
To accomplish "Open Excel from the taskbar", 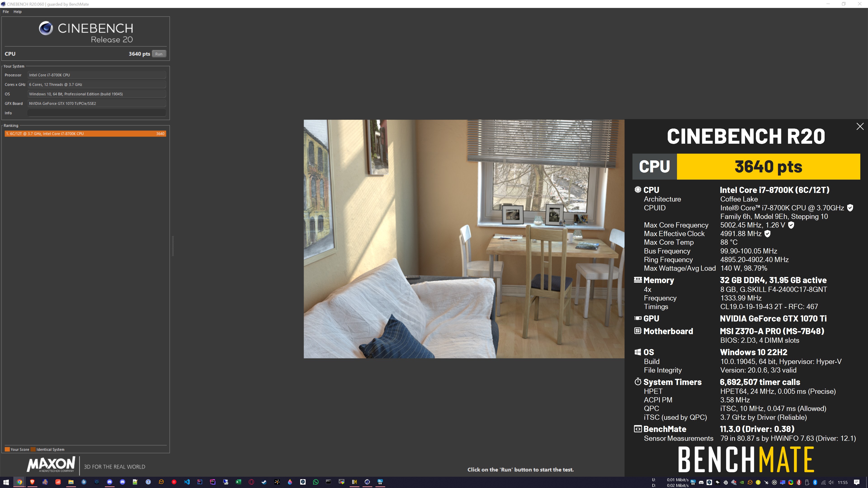I will click(x=238, y=482).
